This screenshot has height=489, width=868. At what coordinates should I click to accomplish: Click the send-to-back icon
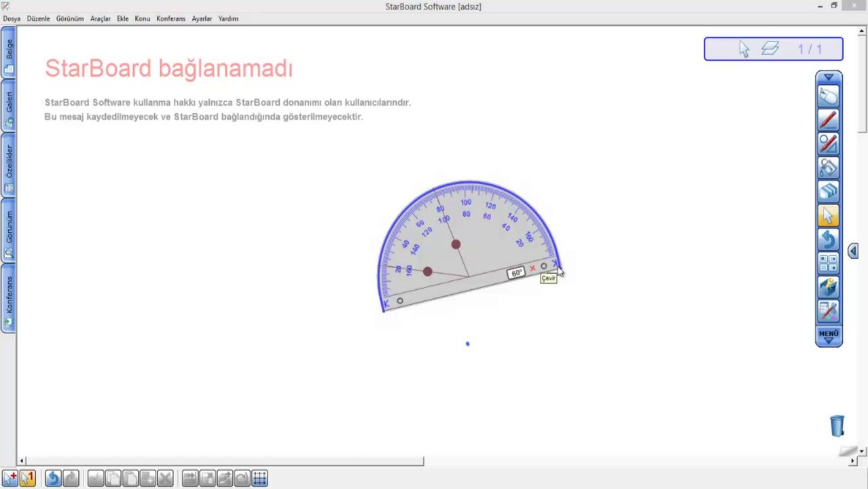207,478
